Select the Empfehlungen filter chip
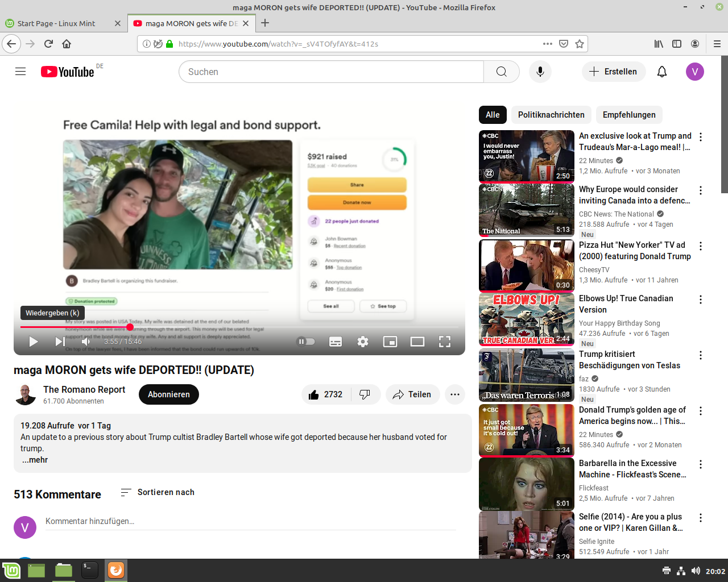The height and width of the screenshot is (582, 728). pos(629,115)
